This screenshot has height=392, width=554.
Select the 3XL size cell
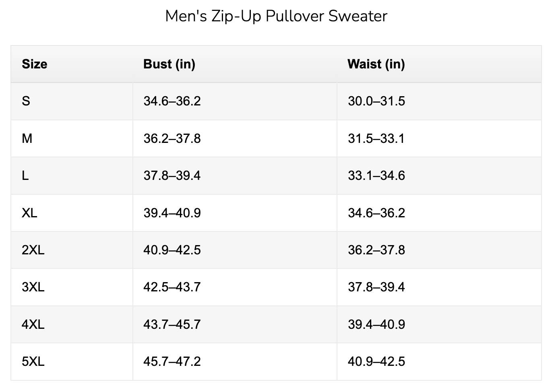tap(33, 287)
